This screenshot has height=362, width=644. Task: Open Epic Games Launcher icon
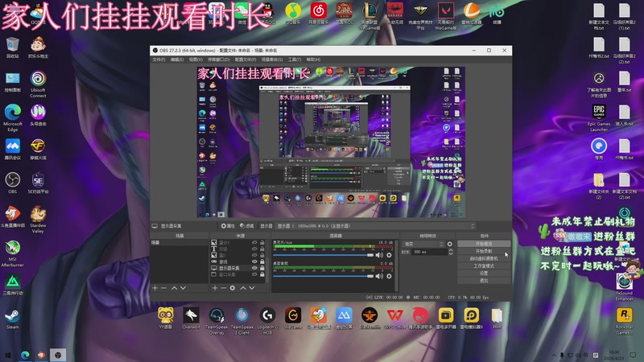coord(599,117)
